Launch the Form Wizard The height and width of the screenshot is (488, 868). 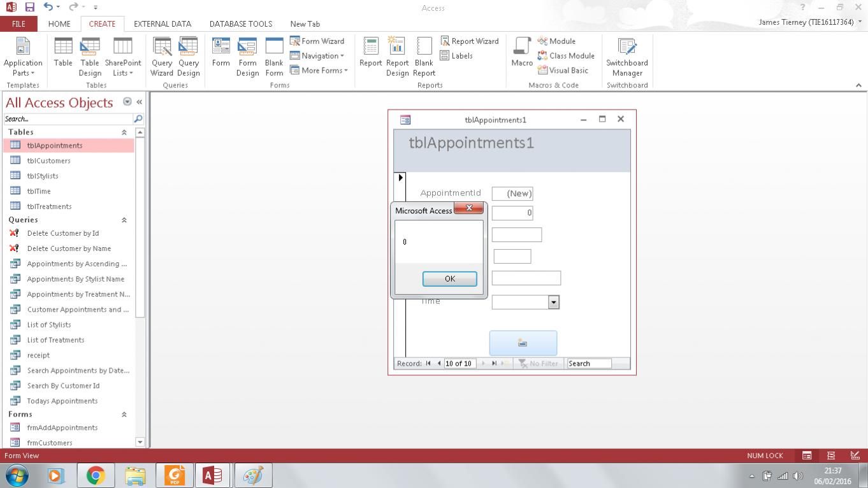317,41
